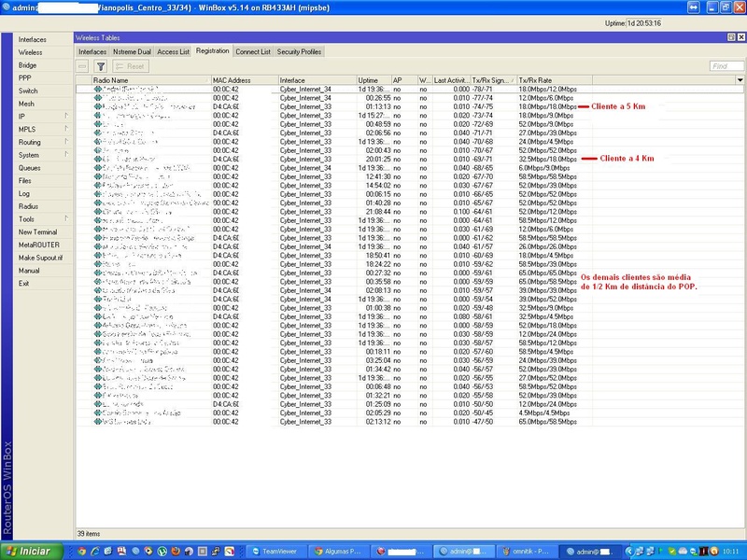Open the Nstreme Dual tab
Image resolution: width=747 pixels, height=560 pixels.
click(x=132, y=51)
